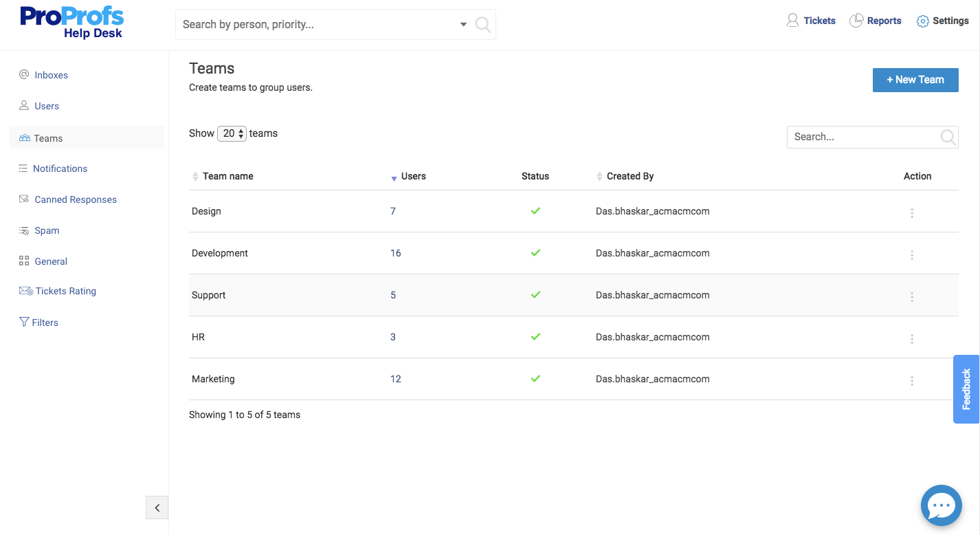
Task: Click the teams Search input field
Action: [x=862, y=137]
